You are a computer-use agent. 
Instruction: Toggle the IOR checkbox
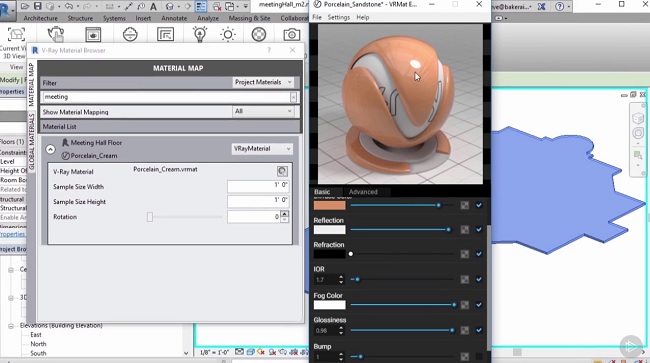click(479, 279)
